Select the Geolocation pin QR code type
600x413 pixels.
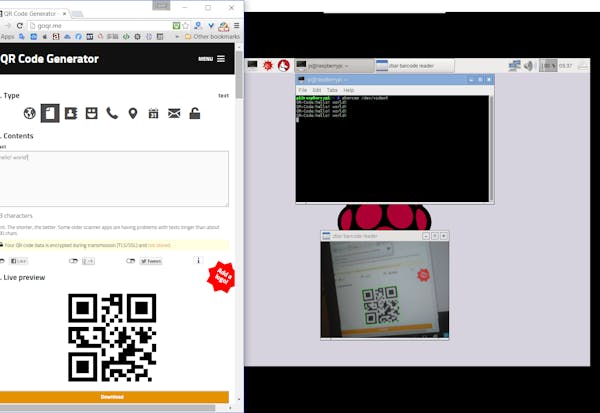[133, 113]
